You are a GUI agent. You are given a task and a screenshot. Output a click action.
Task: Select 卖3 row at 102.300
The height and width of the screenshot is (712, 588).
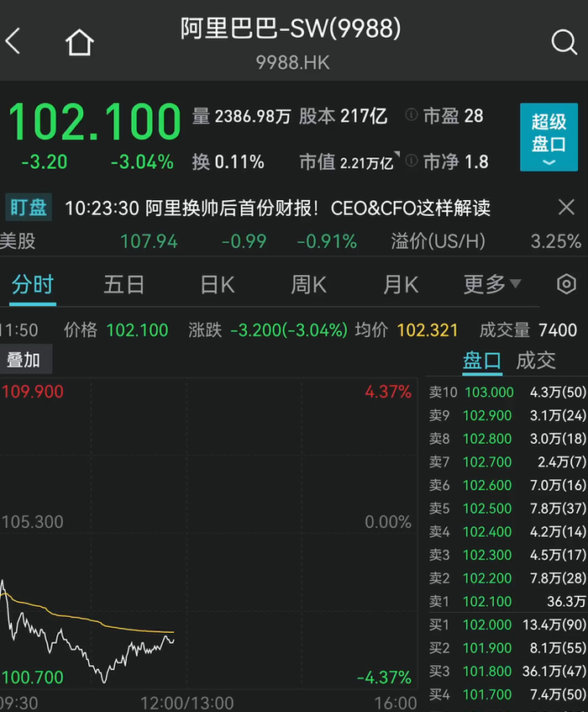[x=507, y=555]
